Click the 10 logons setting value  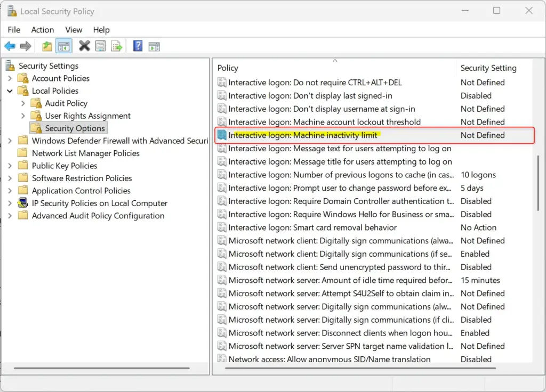(478, 175)
